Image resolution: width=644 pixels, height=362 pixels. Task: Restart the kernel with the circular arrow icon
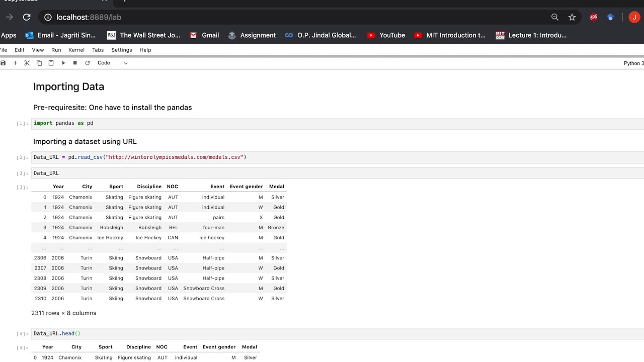tap(87, 63)
